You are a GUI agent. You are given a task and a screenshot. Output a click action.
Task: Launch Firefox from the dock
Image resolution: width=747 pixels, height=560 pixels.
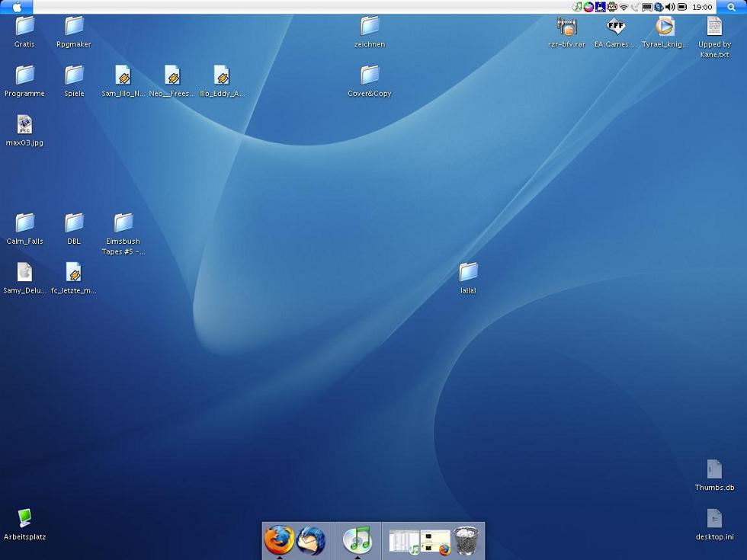pos(279,539)
